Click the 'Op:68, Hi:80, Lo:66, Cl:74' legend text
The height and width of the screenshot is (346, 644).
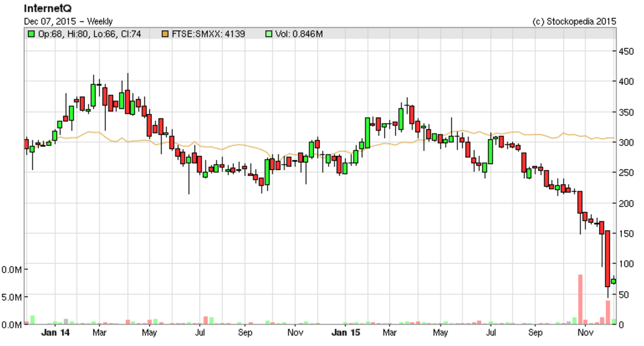pyautogui.click(x=90, y=34)
